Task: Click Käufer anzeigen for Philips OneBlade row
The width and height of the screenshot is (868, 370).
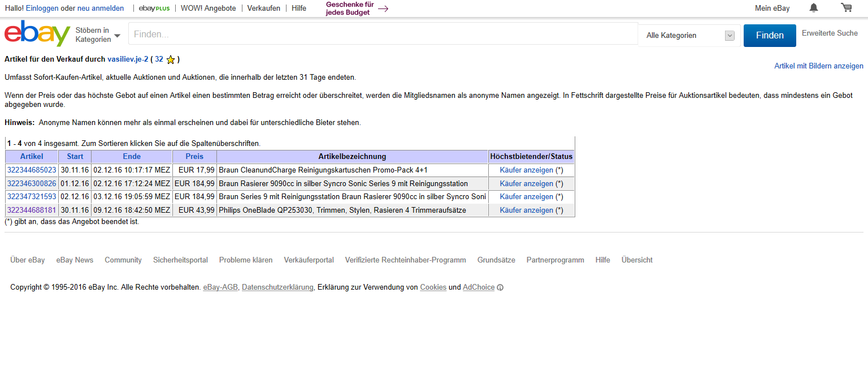Action: click(x=527, y=210)
